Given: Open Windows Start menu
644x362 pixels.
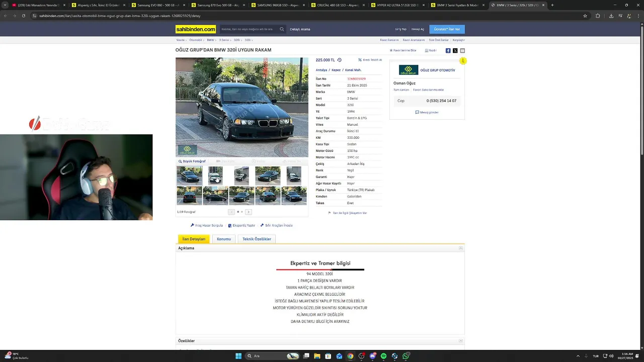Looking at the screenshot, I should coord(238,356).
